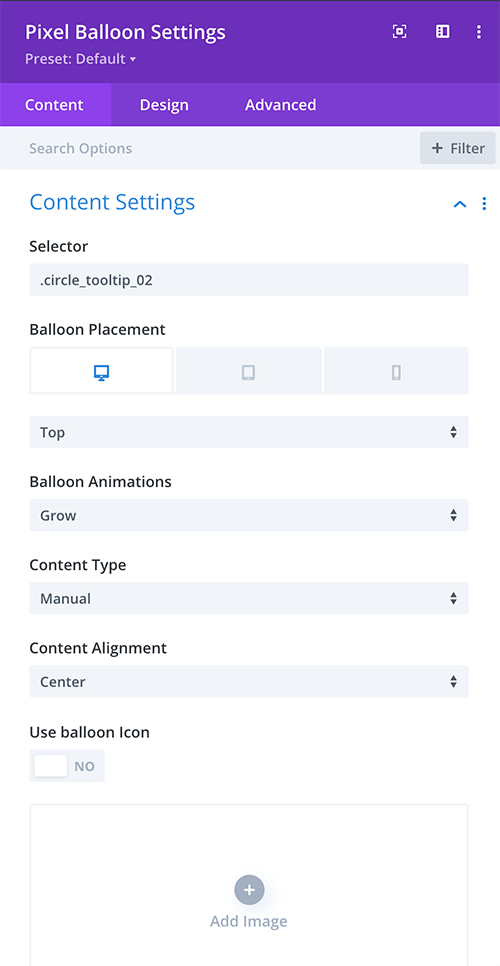Click the snap-to-sidebar layout icon
The image size is (500, 966).
tap(443, 32)
